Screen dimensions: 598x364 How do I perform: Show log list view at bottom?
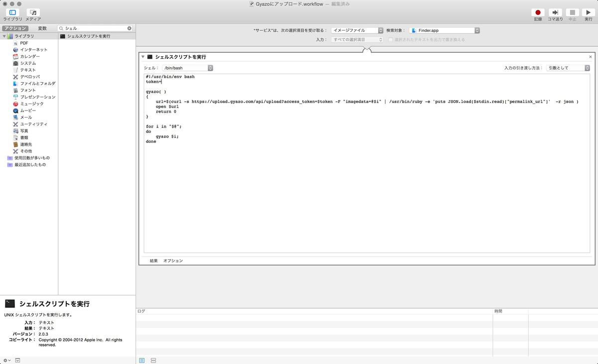coord(142,360)
